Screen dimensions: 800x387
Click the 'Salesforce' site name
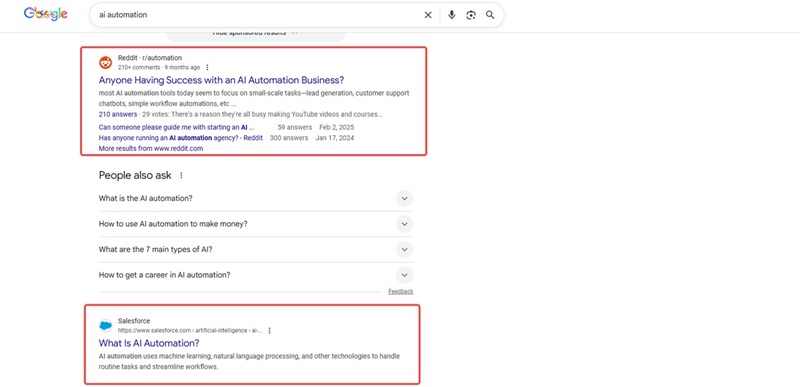pos(134,321)
